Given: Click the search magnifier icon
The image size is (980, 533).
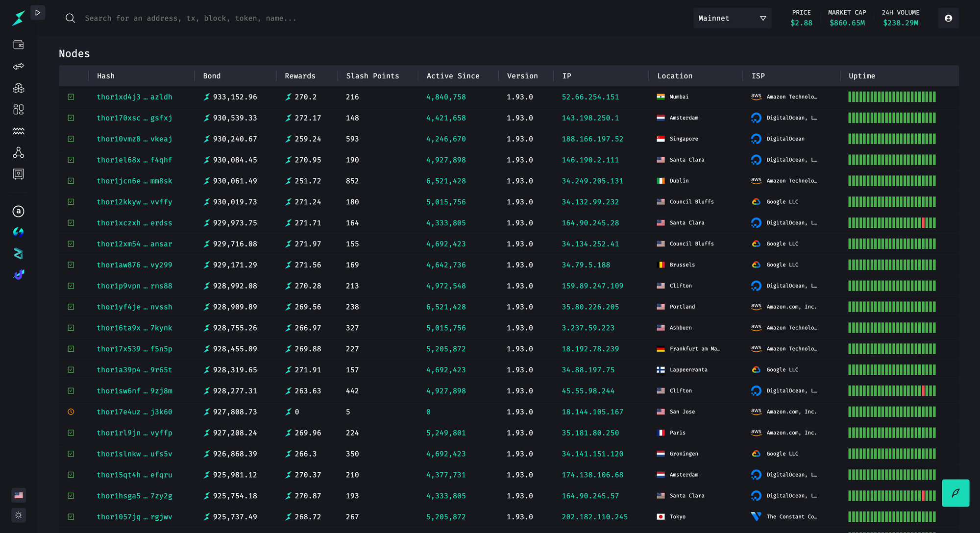Looking at the screenshot, I should [x=71, y=18].
